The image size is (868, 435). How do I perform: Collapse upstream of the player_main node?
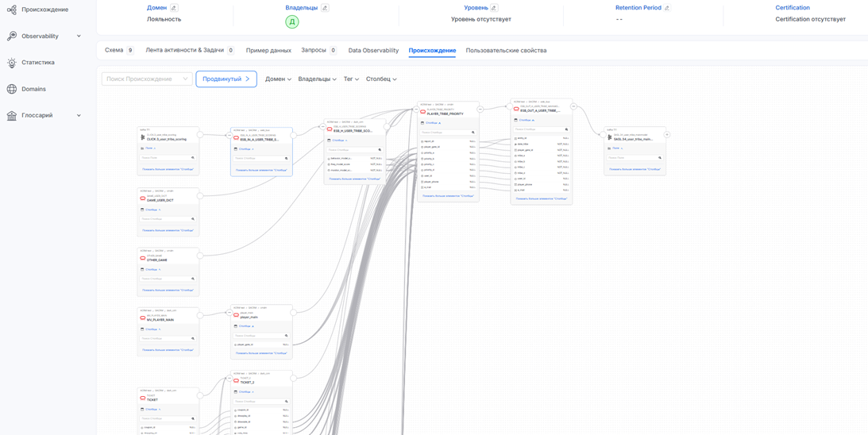230,313
